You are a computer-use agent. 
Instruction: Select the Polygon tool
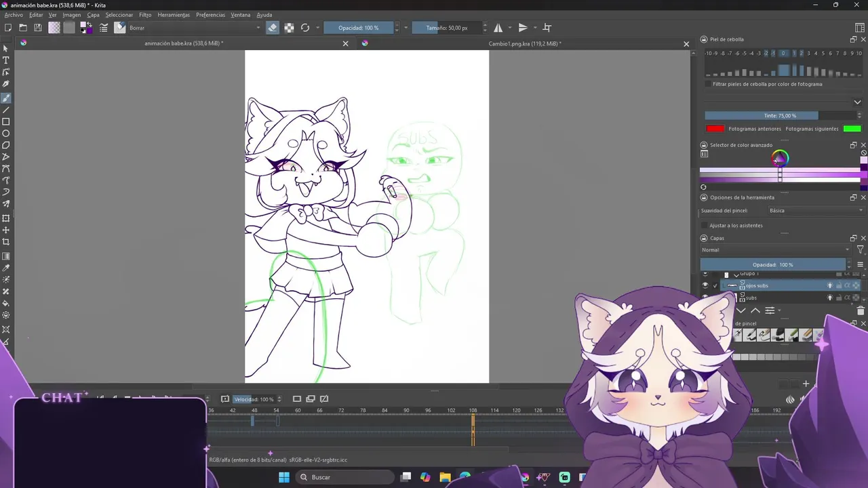[6, 145]
